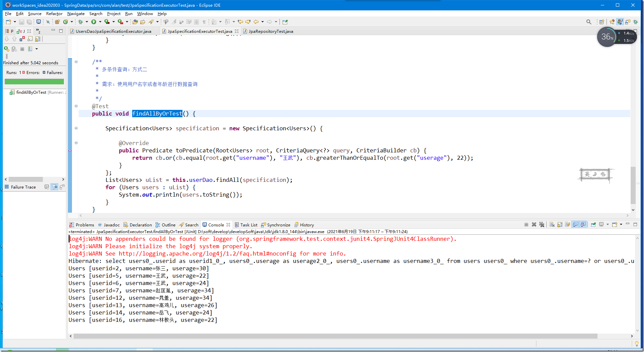Screen dimensions: 644x352
Task: Click the Last Edit Location icon
Action: [x=240, y=22]
